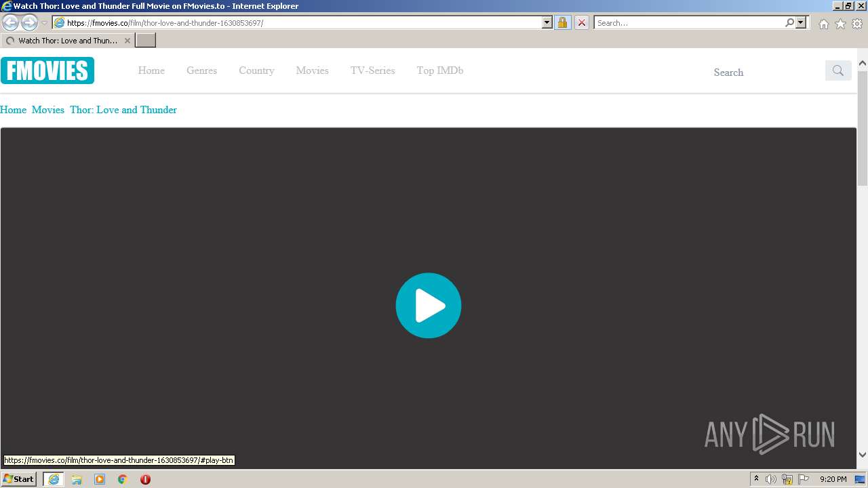This screenshot has width=868, height=488.
Task: Open IE Tools gear icon
Action: [857, 24]
